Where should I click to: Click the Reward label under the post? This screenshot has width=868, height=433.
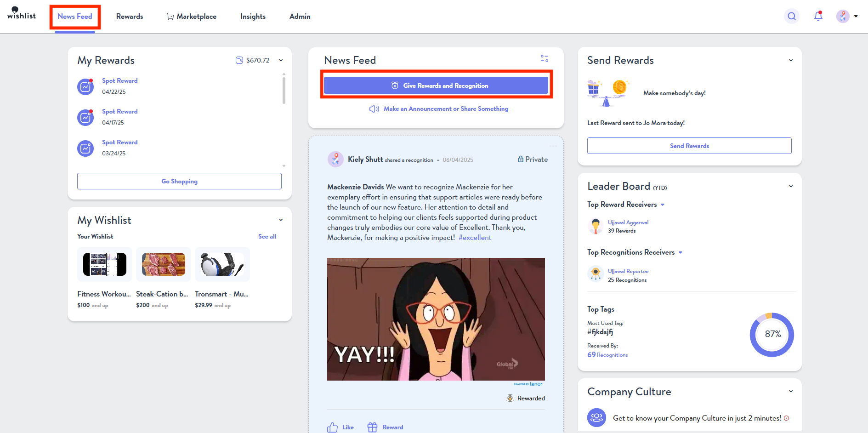tap(392, 427)
